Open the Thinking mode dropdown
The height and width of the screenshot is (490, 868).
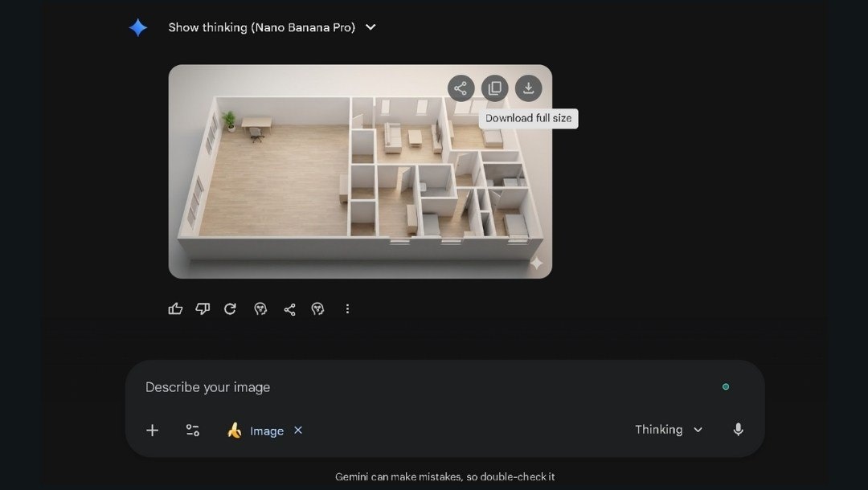click(x=669, y=430)
